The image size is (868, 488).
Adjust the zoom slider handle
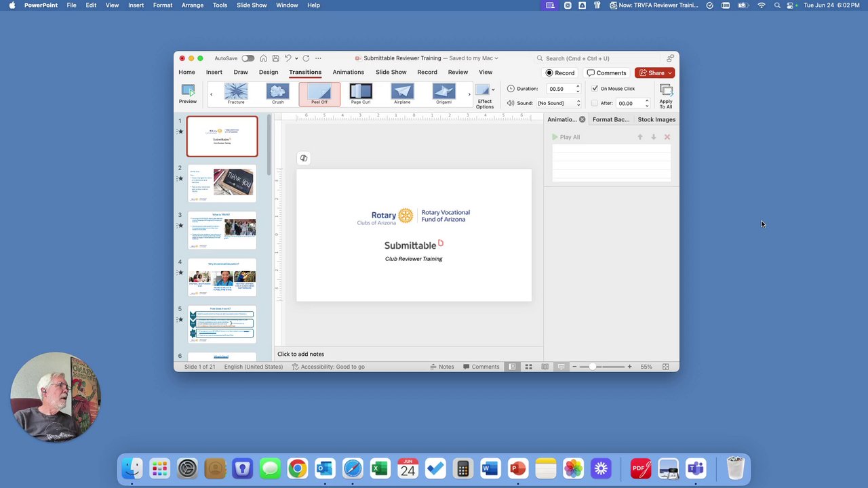point(592,367)
